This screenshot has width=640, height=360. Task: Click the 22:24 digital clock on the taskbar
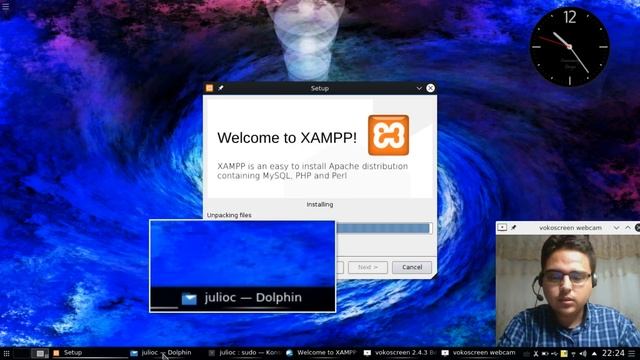tap(613, 353)
